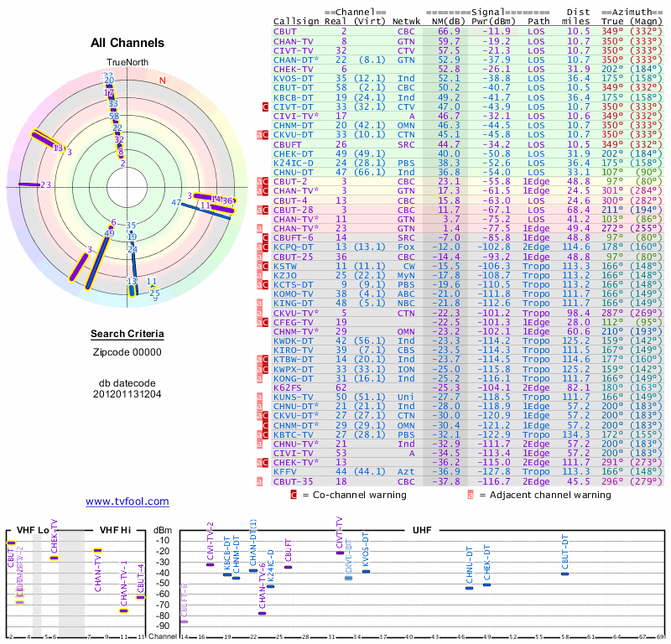This screenshot has width=671, height=644.
Task: Click the adjacent channel icon beside CBUT-25
Action: [259, 257]
